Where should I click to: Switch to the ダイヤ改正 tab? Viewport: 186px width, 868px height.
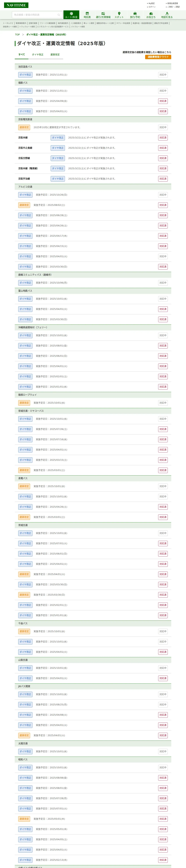[38, 55]
